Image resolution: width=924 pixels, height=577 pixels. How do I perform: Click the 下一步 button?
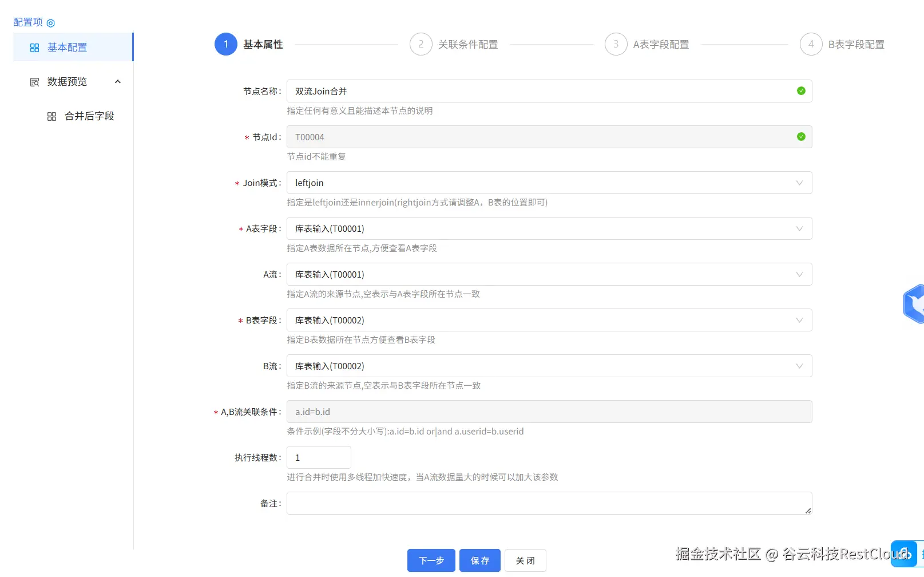pyautogui.click(x=431, y=560)
